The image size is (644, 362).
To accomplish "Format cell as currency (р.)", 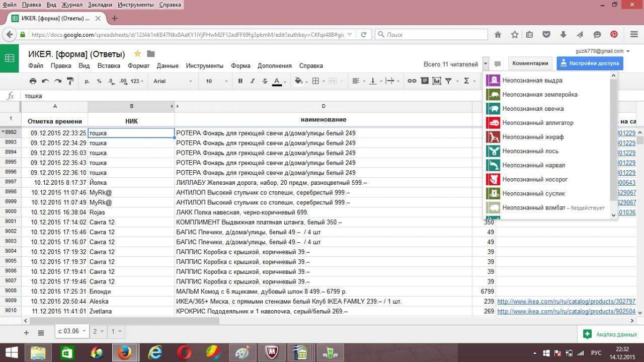I will [87, 81].
